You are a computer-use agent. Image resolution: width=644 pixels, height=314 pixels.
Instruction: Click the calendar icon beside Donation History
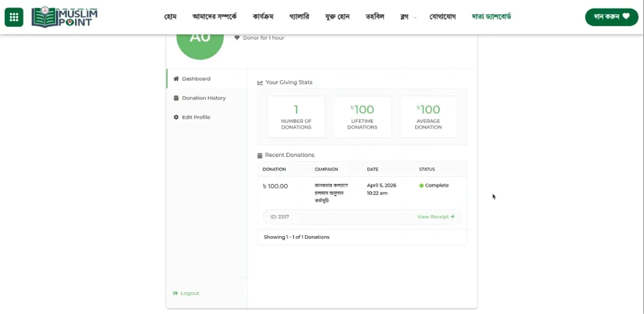coord(176,98)
